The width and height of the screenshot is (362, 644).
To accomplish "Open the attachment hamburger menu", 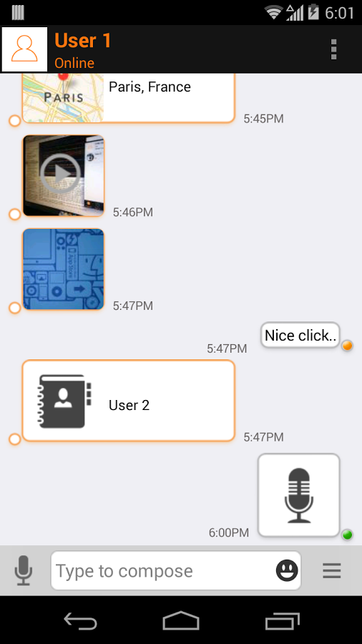I will click(332, 570).
